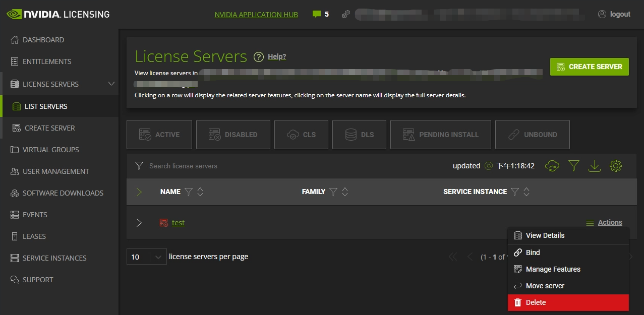
Task: Sort by the FAMILY column arrows
Action: [345, 192]
